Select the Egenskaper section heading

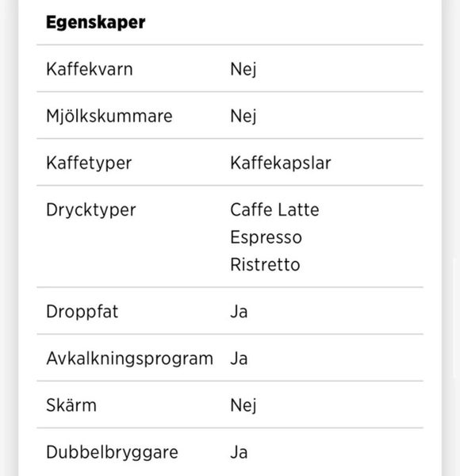pos(96,23)
